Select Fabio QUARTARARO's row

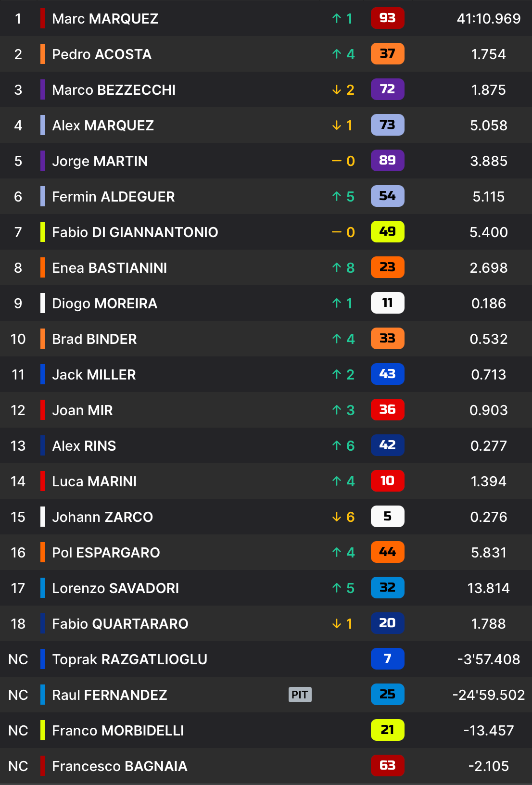pos(266,623)
